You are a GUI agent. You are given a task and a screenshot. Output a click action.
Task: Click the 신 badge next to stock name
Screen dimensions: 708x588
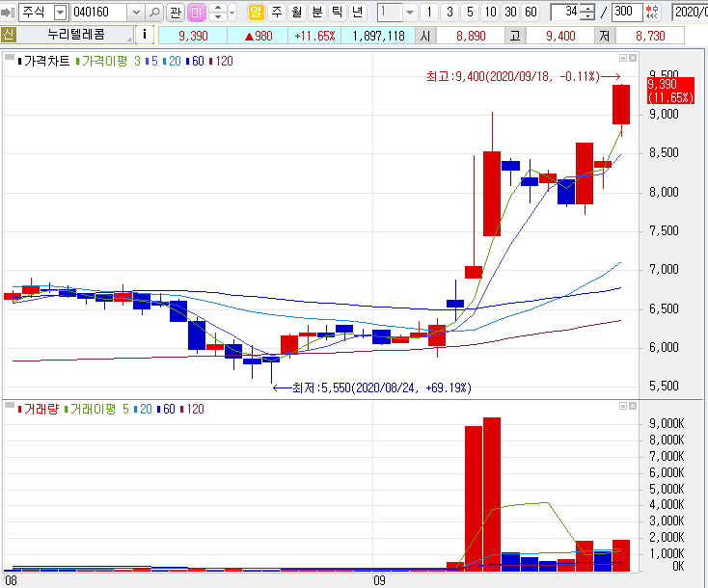[x=9, y=35]
